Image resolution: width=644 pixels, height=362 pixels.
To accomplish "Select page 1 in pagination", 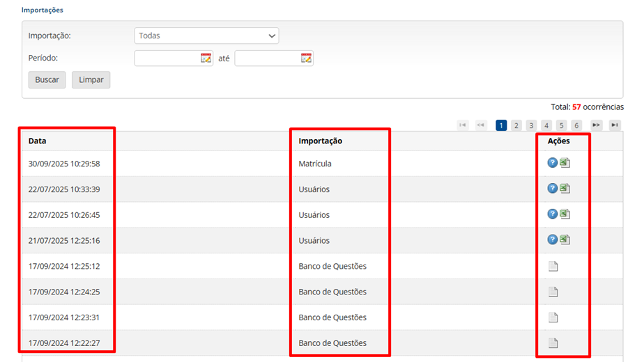I will point(501,125).
